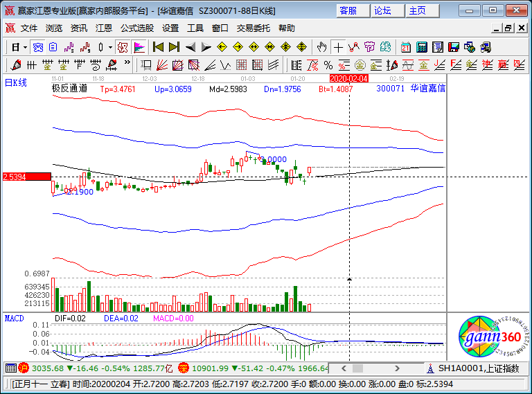Click the MACD indicator label
The image size is (532, 394).
pyautogui.click(x=15, y=319)
